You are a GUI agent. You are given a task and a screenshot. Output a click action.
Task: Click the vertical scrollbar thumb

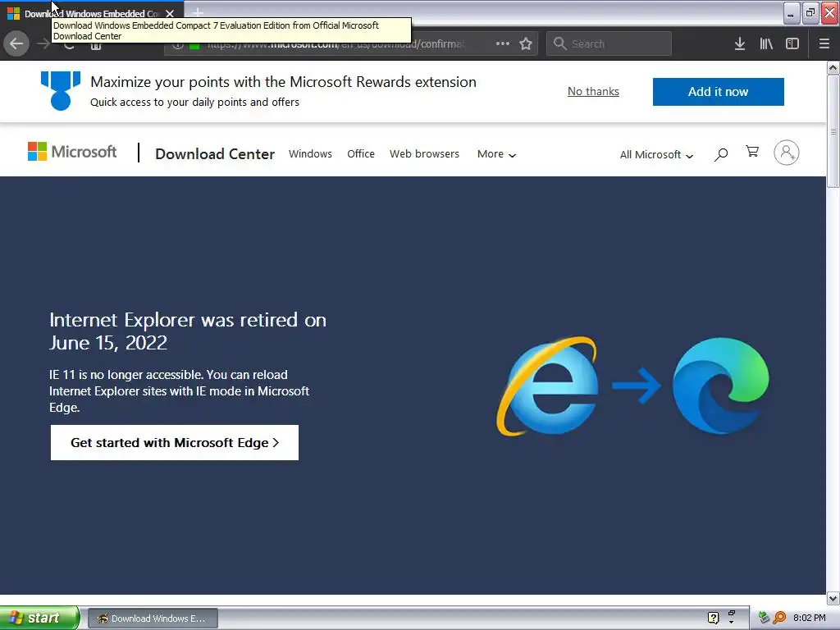pos(833,131)
